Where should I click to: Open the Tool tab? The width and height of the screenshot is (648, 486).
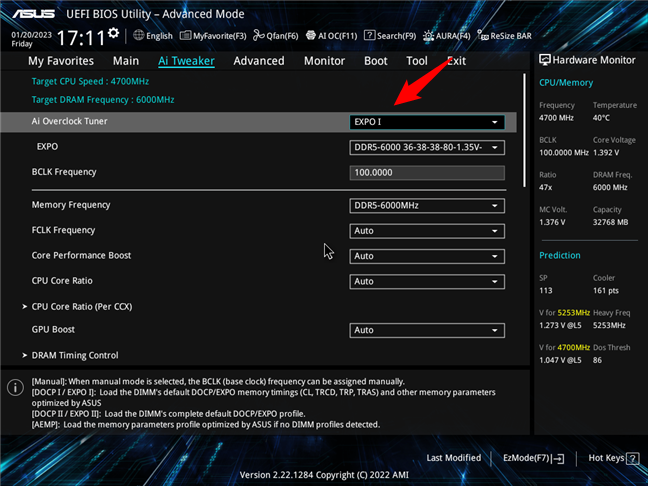417,61
